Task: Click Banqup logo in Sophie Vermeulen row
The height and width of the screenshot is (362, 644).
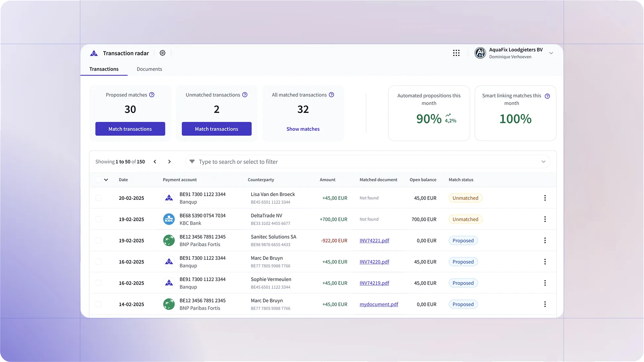Action: pyautogui.click(x=169, y=283)
